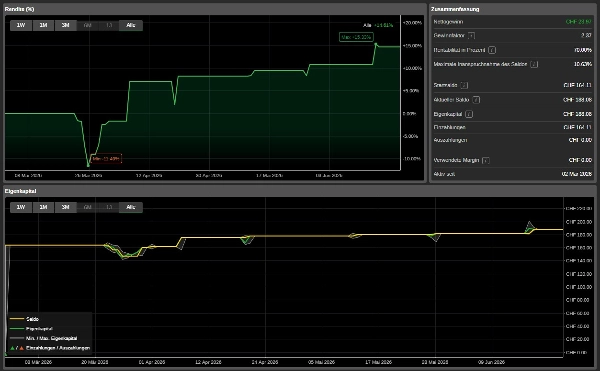Toggle Einzahlungen / Auszahlungen legend entry
Image resolution: width=600 pixels, height=371 pixels.
pyautogui.click(x=50, y=348)
